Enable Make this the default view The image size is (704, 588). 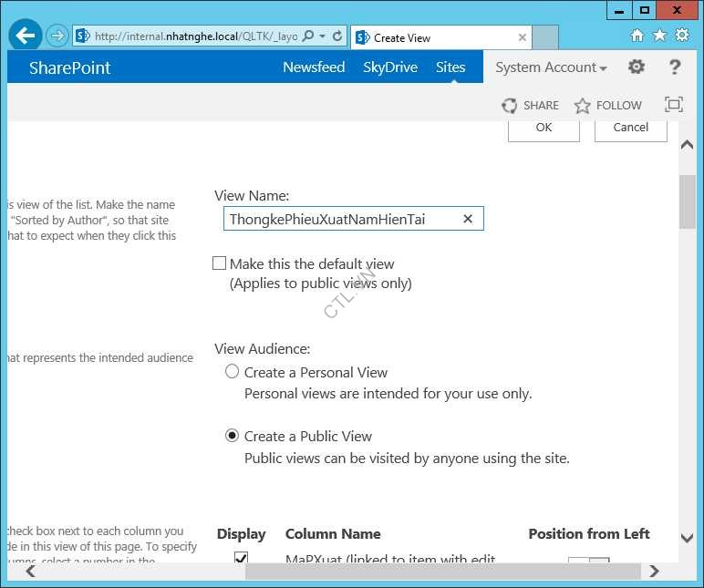[x=219, y=263]
